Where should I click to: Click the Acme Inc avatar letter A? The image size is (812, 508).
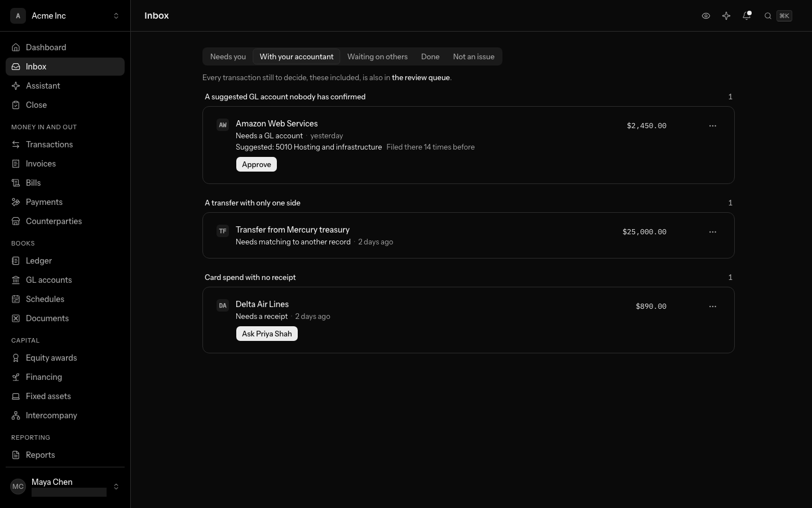pyautogui.click(x=18, y=16)
